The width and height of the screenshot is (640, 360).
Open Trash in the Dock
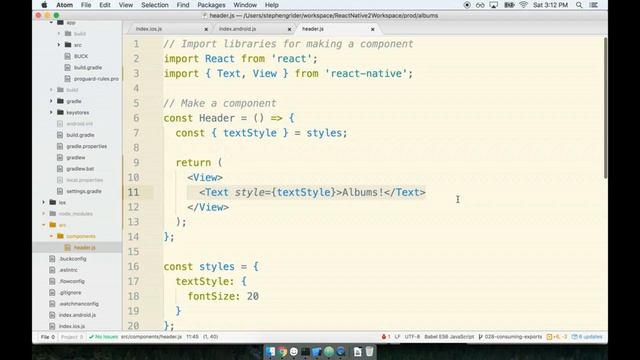point(369,351)
